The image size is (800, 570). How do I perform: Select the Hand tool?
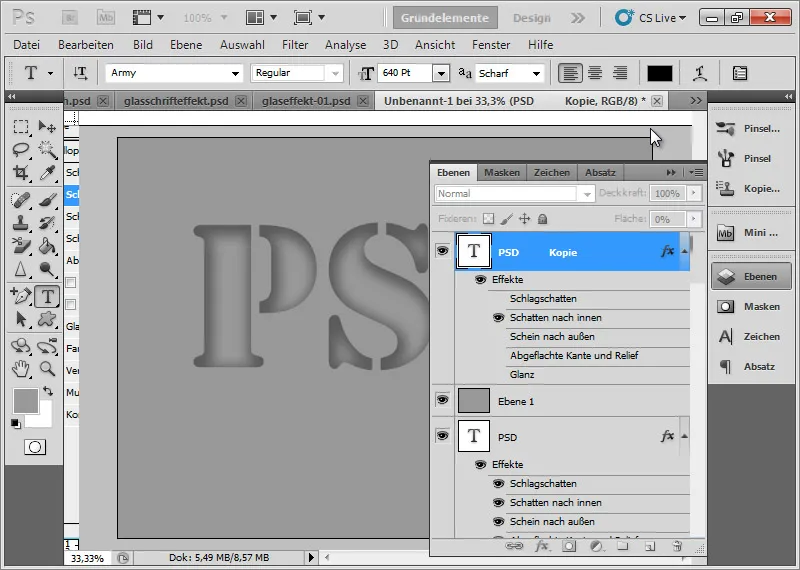click(x=20, y=369)
